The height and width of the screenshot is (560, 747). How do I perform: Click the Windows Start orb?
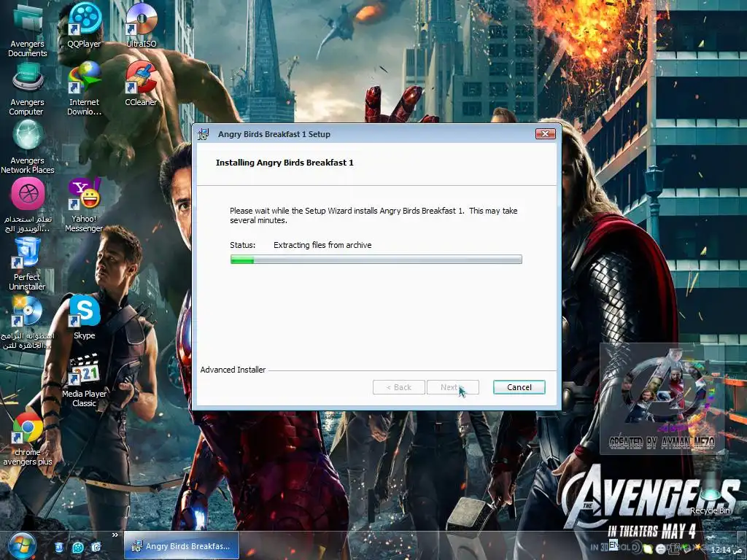tap(22, 545)
